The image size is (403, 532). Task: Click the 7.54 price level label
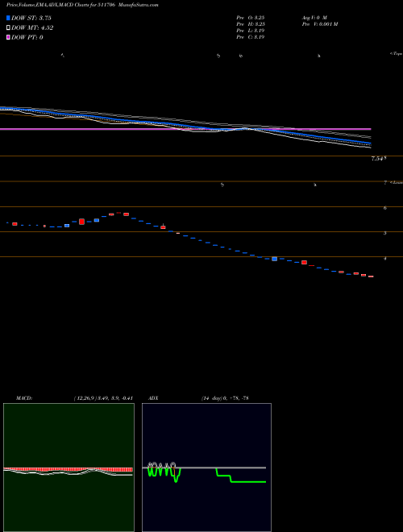pos(377,159)
